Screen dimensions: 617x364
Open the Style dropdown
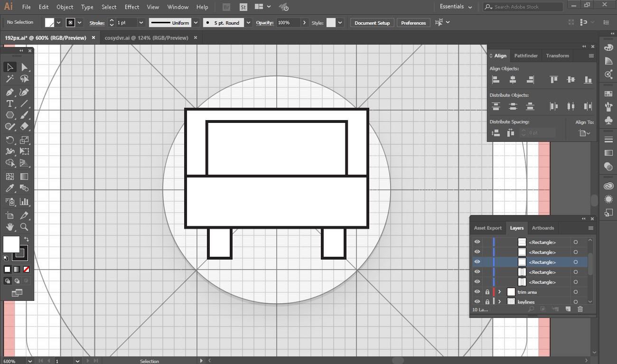coord(340,23)
